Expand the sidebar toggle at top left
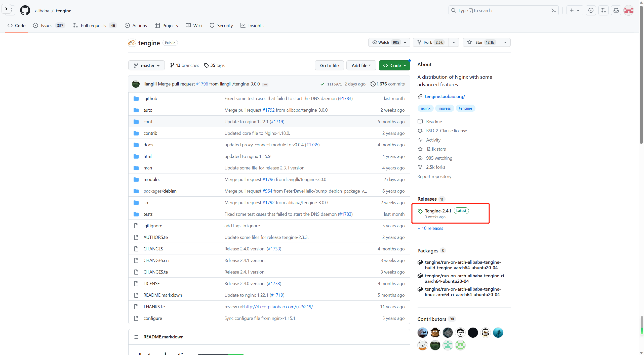 [x=6, y=9]
